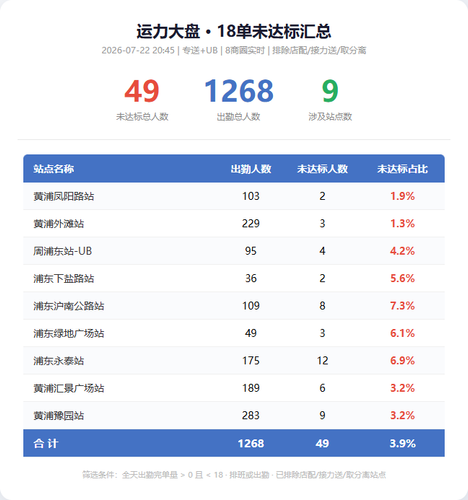The height and width of the screenshot is (500, 468).
Task: Click the total 49 in 合计 row
Action: (322, 443)
